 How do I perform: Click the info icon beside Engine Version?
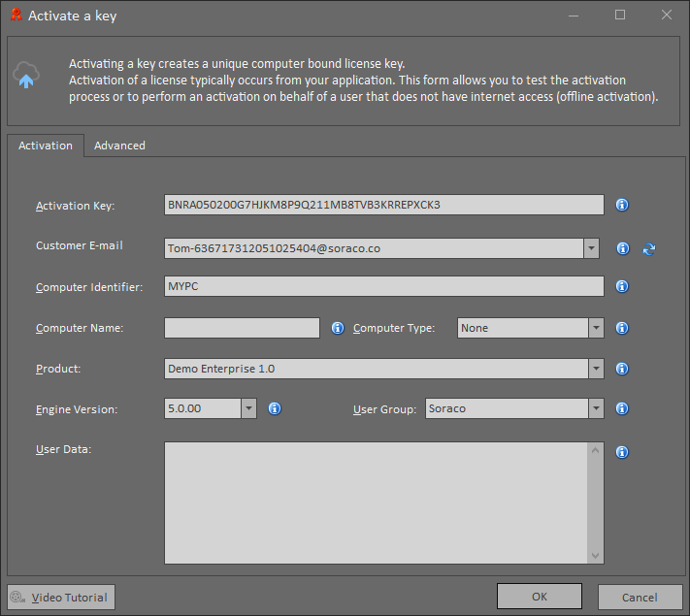(275, 408)
